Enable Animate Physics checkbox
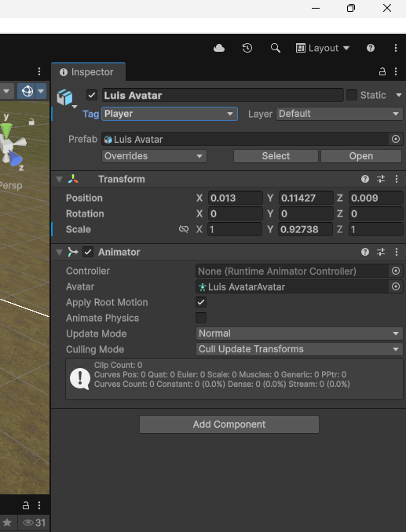 201,318
